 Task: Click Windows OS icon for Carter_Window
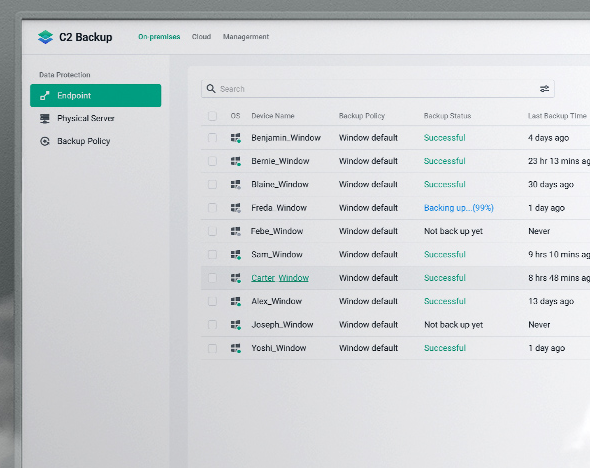236,278
